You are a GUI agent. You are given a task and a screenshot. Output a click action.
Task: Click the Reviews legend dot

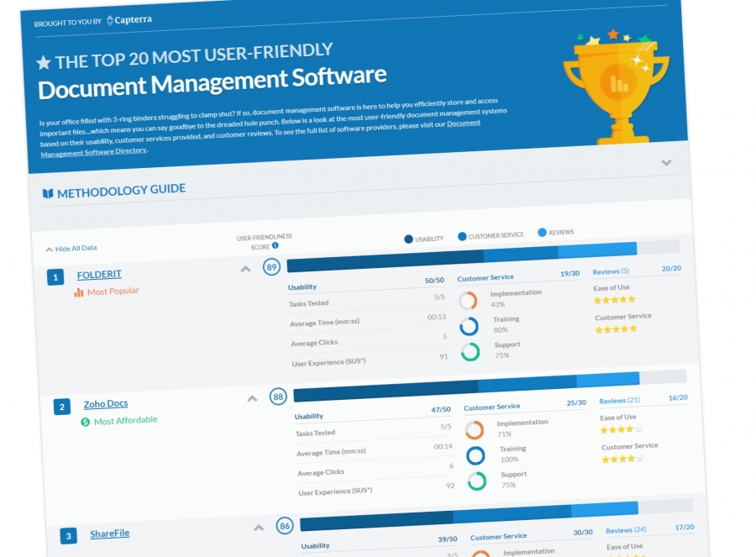coord(542,233)
